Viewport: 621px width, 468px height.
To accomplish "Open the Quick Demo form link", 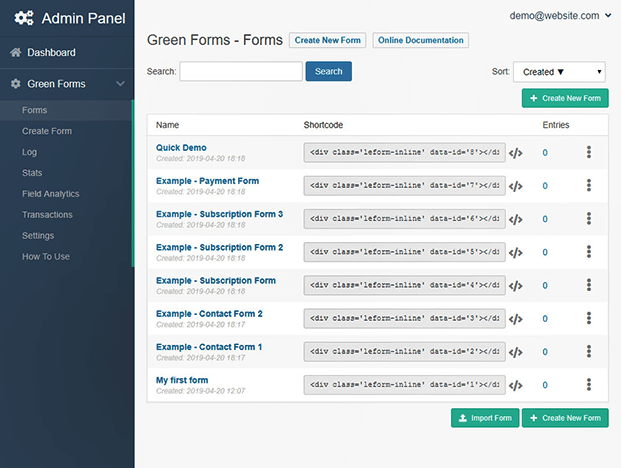I will 181,148.
